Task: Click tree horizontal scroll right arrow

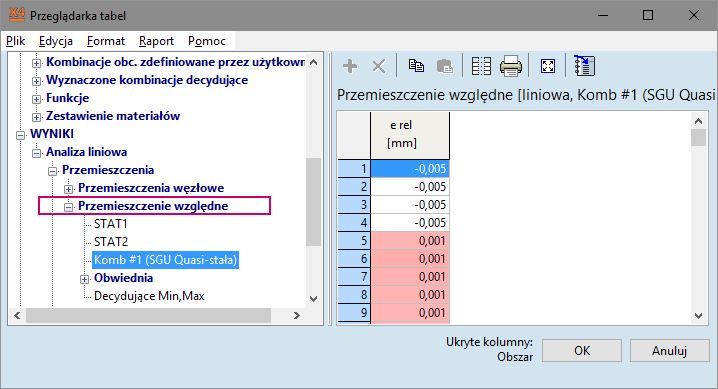Action: click(297, 315)
